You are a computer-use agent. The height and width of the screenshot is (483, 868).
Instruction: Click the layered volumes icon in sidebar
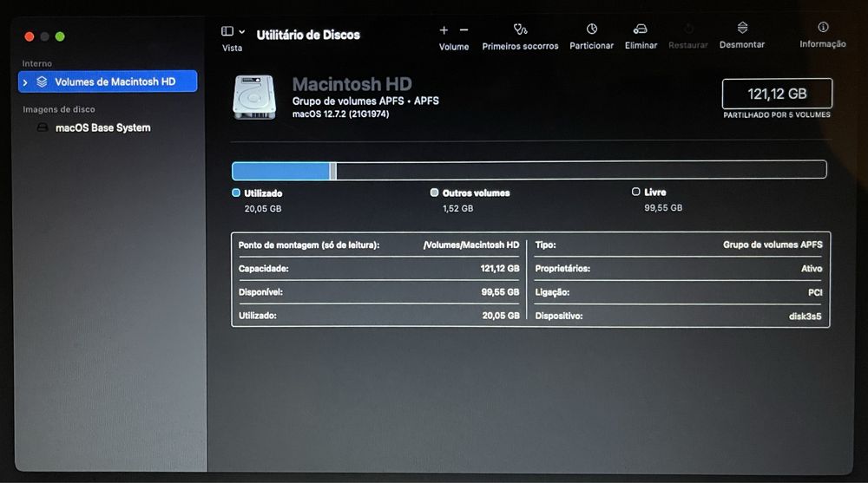[x=42, y=82]
